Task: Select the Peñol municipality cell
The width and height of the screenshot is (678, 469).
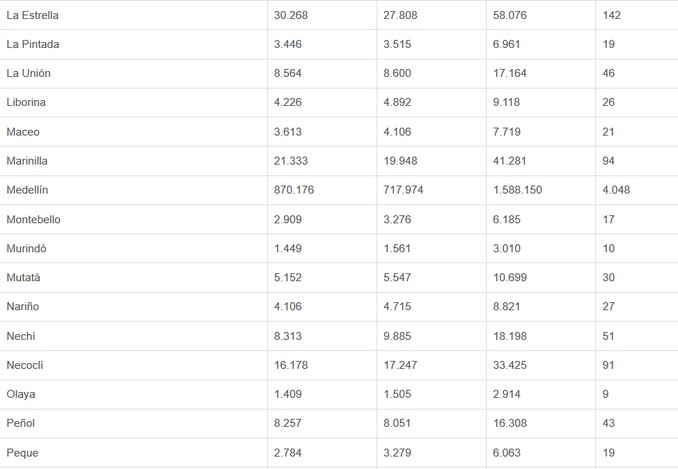Action: coord(21,423)
